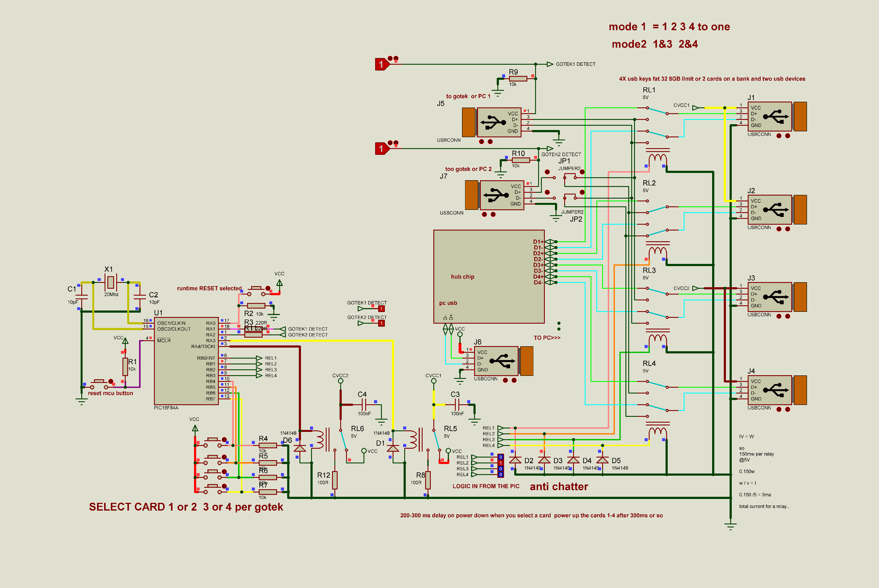Select diode D3 1N4148
Image resolution: width=879 pixels, height=588 pixels.
(544, 460)
